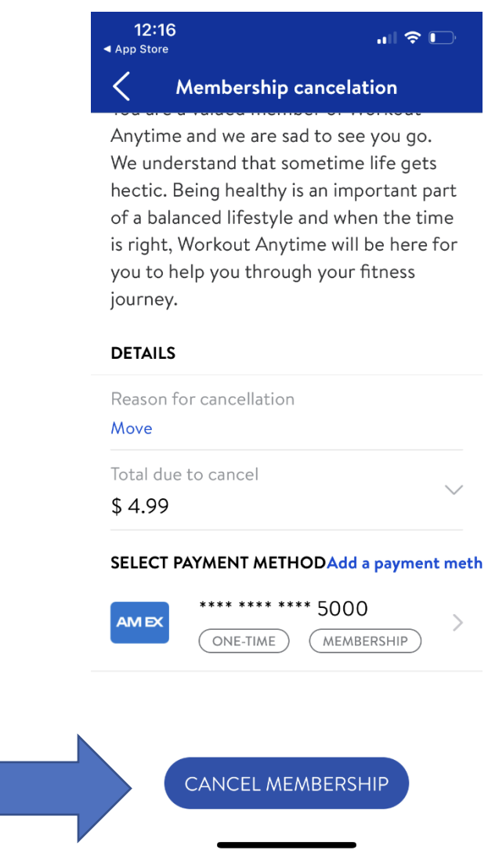Tap the DETAILS section heading

(143, 353)
